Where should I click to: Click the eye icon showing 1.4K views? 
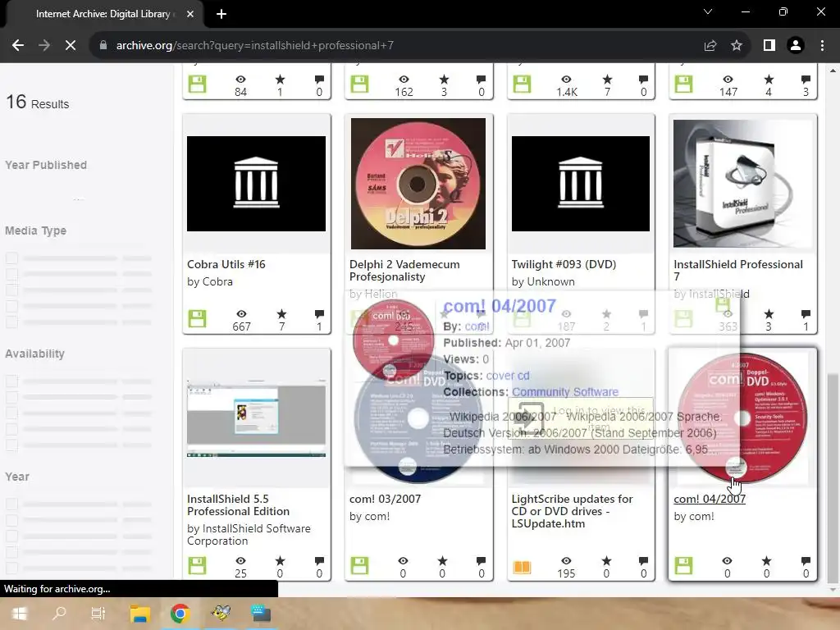point(566,80)
